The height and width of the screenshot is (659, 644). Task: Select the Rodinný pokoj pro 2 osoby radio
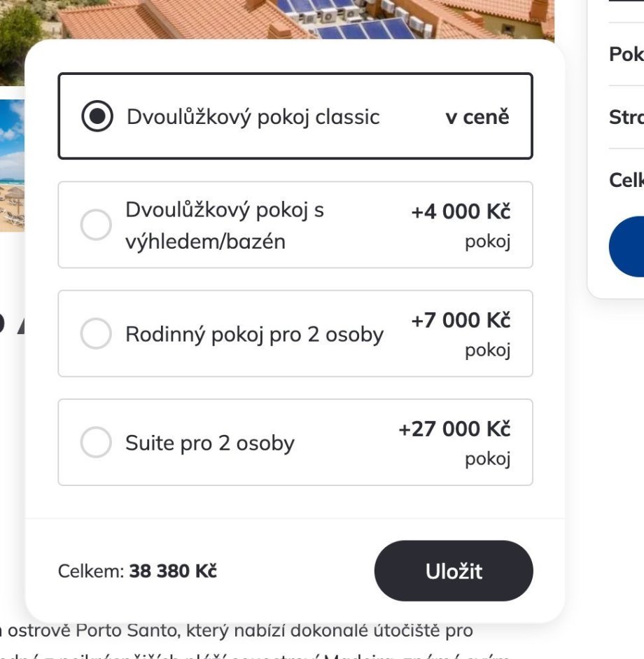point(96,333)
